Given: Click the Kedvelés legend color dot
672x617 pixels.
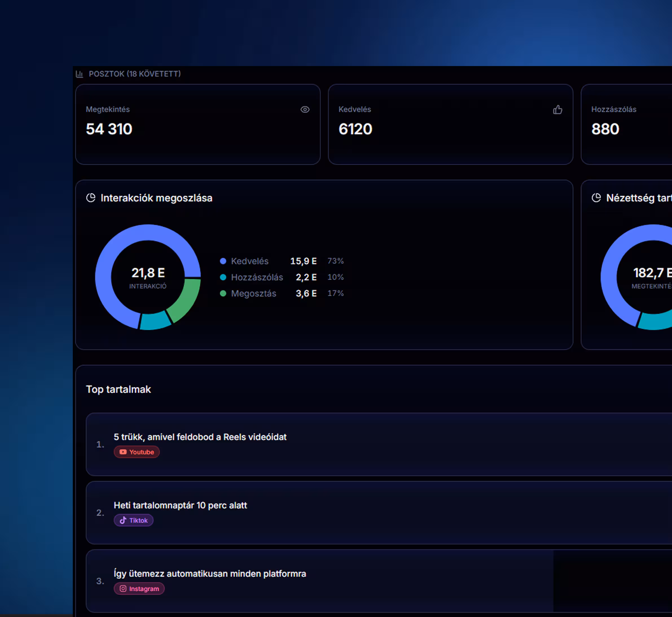Looking at the screenshot, I should click(x=223, y=261).
